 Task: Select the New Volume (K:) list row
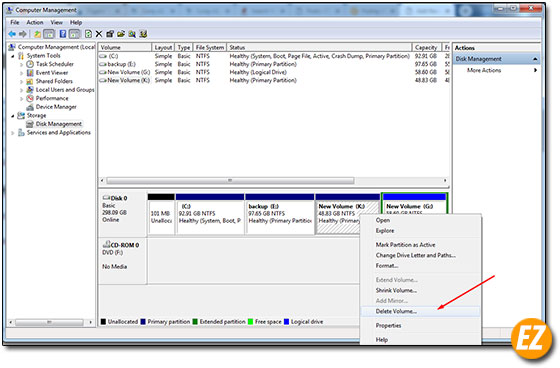(x=273, y=81)
